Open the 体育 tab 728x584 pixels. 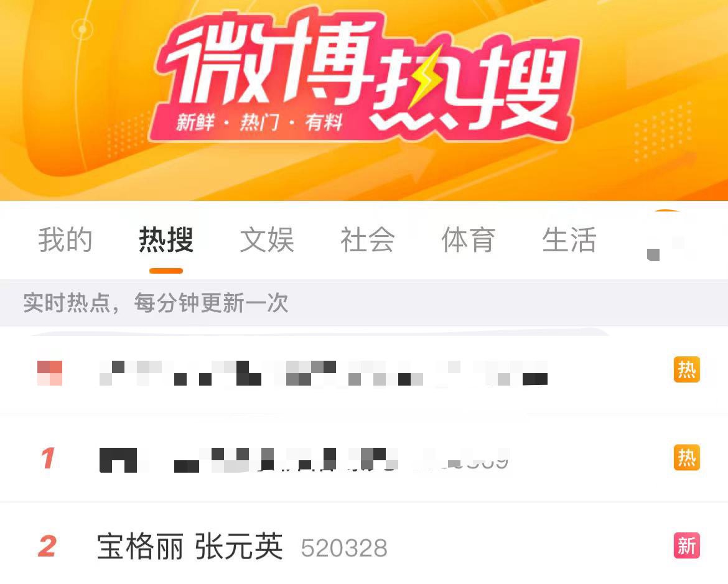469,240
